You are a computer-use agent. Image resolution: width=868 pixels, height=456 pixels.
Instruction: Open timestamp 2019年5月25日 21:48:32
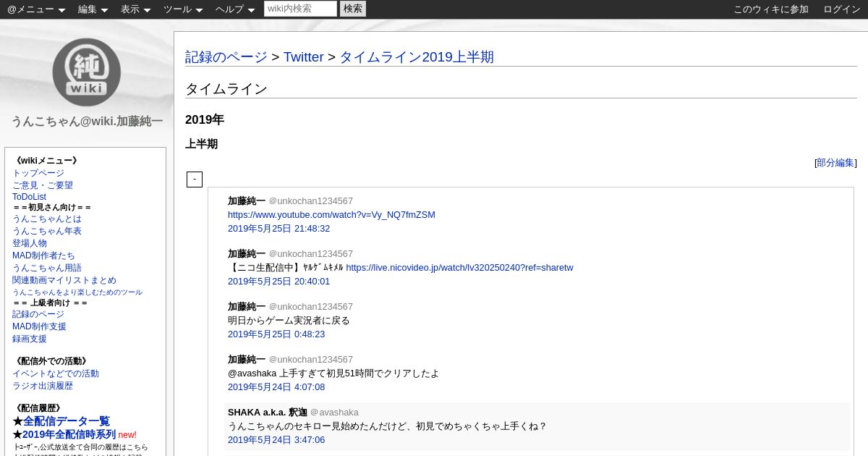[278, 229]
